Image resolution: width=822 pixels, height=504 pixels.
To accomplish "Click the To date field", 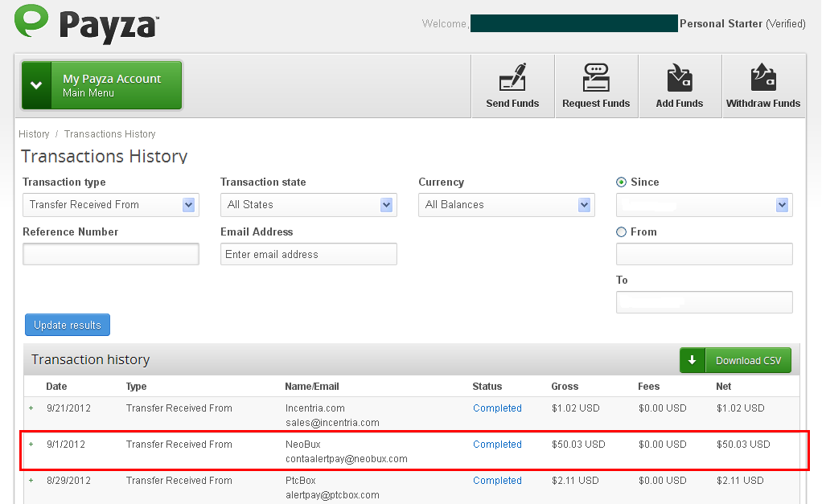I will point(704,302).
